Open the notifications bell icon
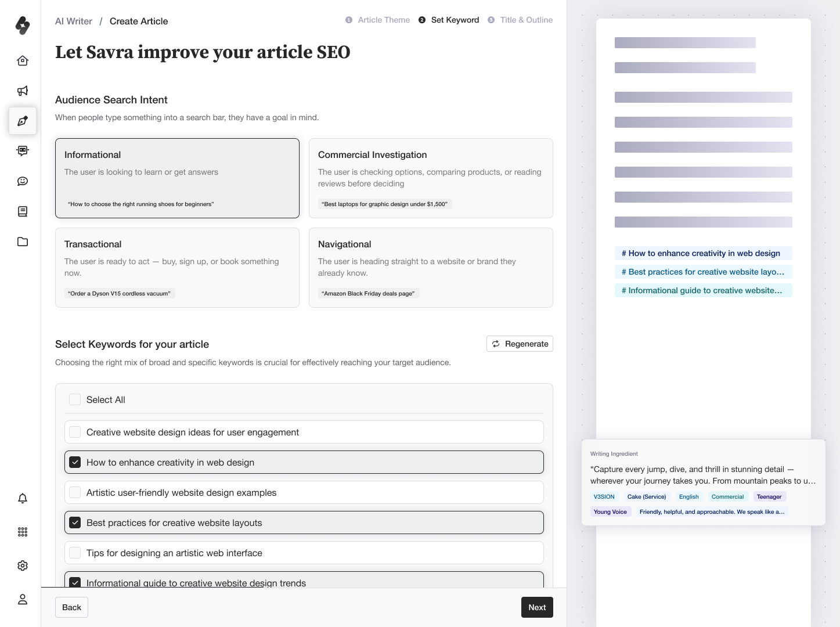 pos(23,498)
